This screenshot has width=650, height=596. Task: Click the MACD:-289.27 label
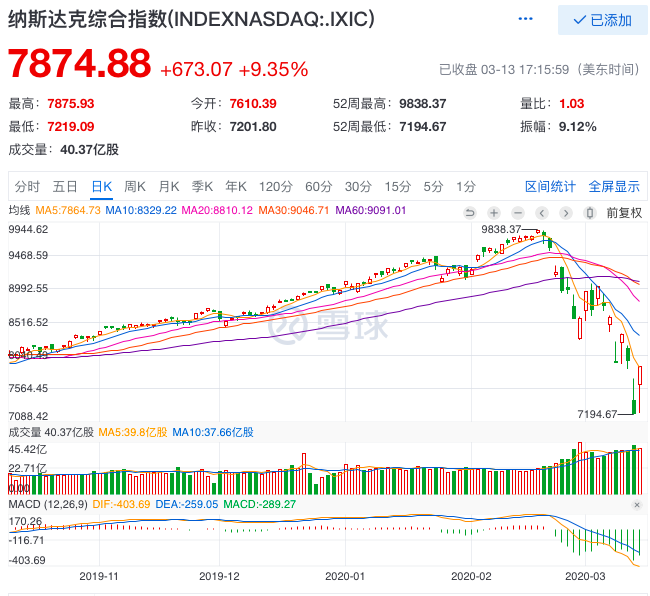click(260, 504)
